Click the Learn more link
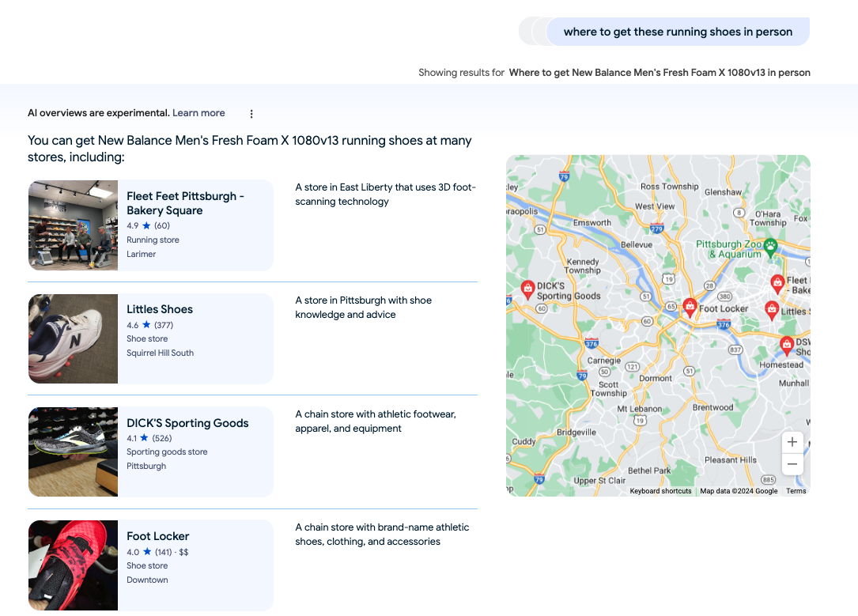 tap(198, 113)
